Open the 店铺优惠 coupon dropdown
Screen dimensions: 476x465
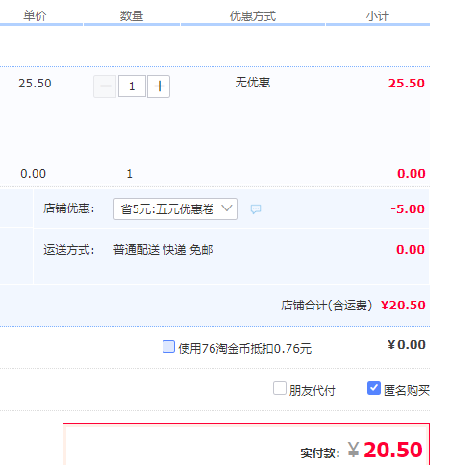click(x=175, y=208)
